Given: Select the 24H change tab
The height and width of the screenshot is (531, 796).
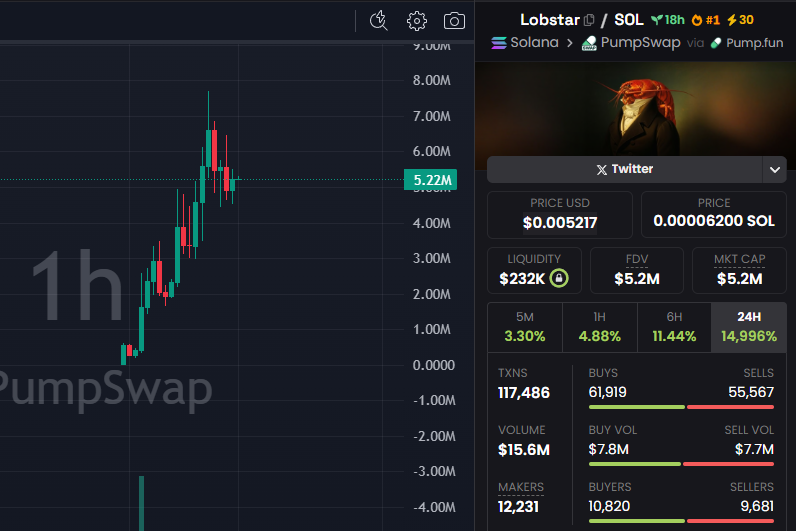Looking at the screenshot, I should (x=749, y=327).
